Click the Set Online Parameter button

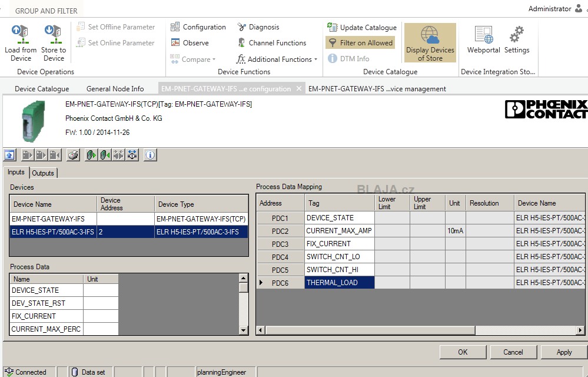tap(115, 43)
